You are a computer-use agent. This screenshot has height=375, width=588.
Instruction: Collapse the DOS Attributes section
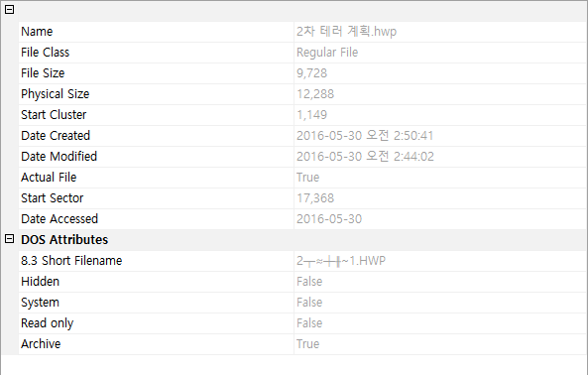click(9, 238)
